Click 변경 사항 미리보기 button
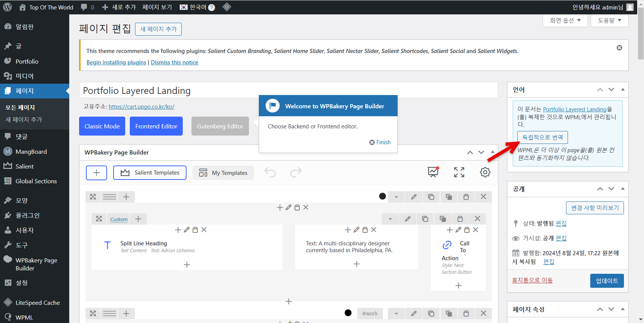Screen dimensions: 644x323 (x=595, y=208)
